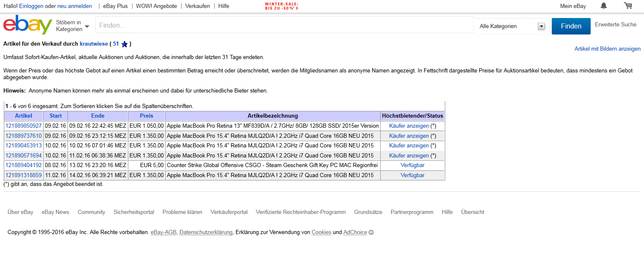Open item number 121891318859
644x273 pixels.
pos(23,175)
